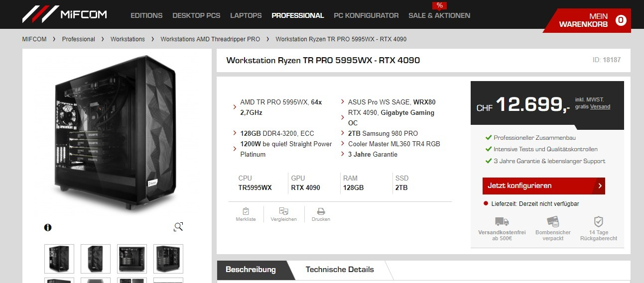The height and width of the screenshot is (283, 644).
Task: Open DESKTOP PCS menu
Action: [x=196, y=15]
